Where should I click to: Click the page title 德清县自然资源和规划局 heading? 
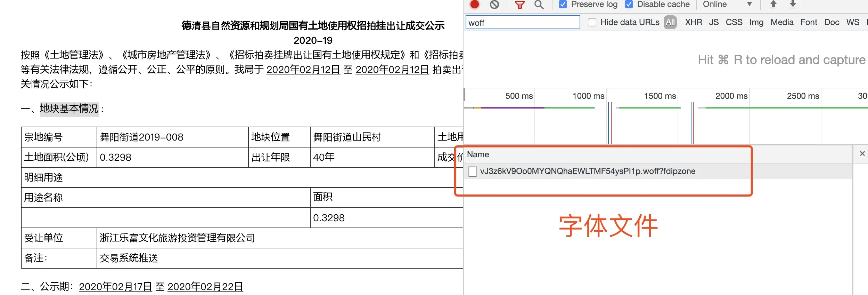pyautogui.click(x=313, y=25)
